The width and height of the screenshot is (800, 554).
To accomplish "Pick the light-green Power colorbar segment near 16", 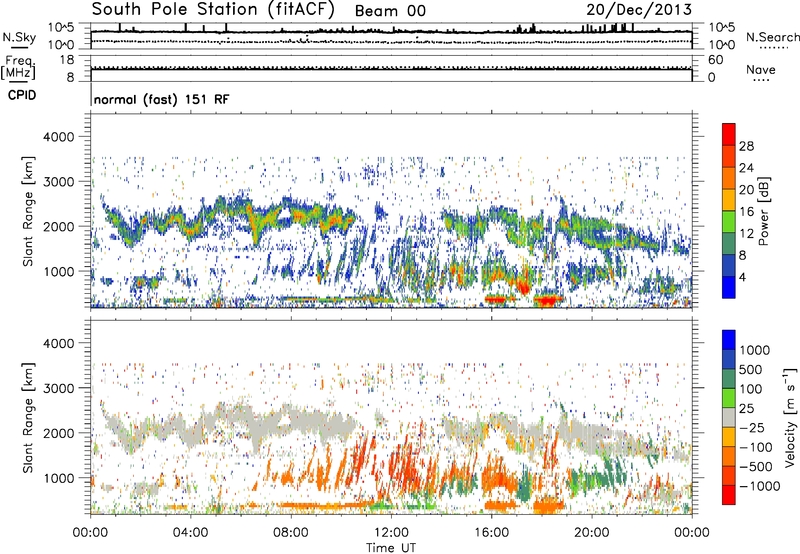I will pos(729,221).
